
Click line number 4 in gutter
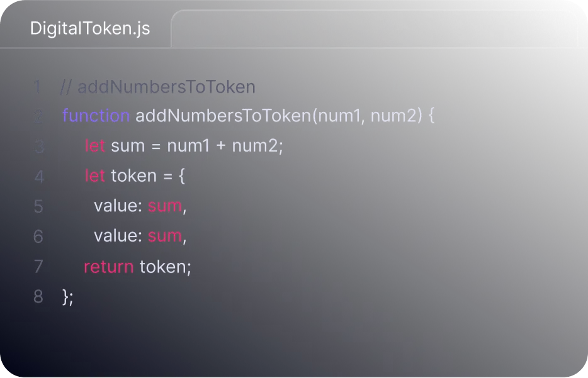(39, 176)
